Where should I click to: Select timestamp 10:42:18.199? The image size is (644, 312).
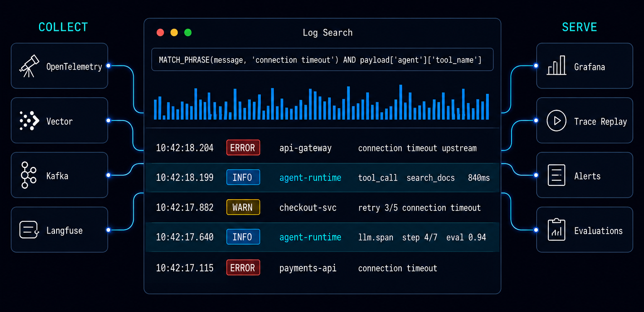click(x=185, y=178)
